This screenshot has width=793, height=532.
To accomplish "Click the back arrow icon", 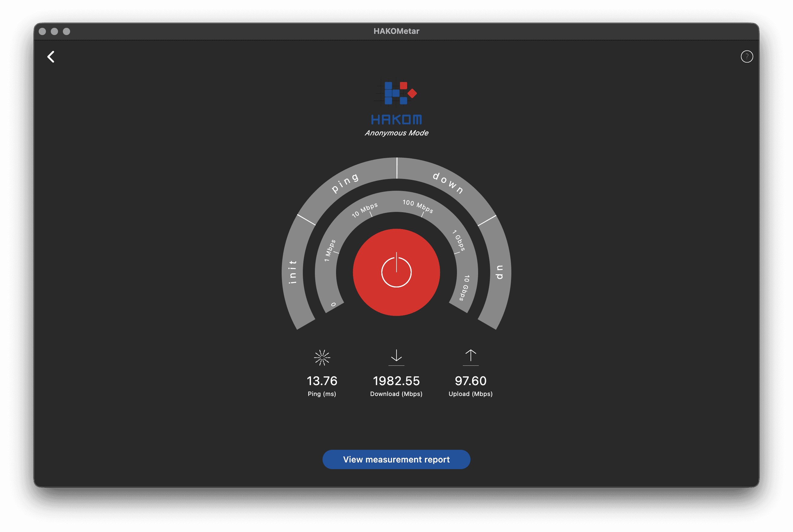I will (51, 57).
